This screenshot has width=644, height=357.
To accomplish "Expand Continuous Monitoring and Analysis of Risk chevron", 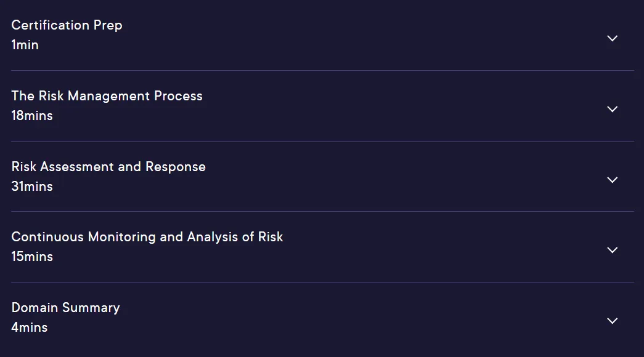I will click(612, 250).
